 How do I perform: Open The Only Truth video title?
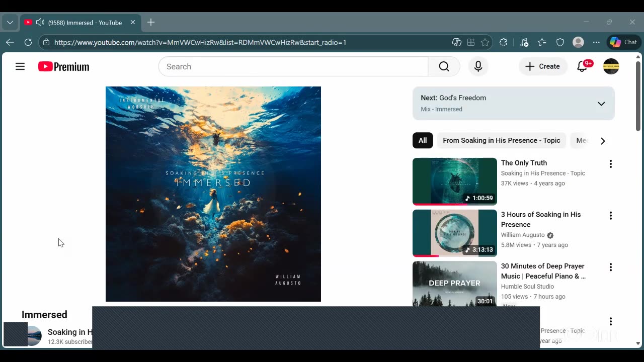[524, 163]
